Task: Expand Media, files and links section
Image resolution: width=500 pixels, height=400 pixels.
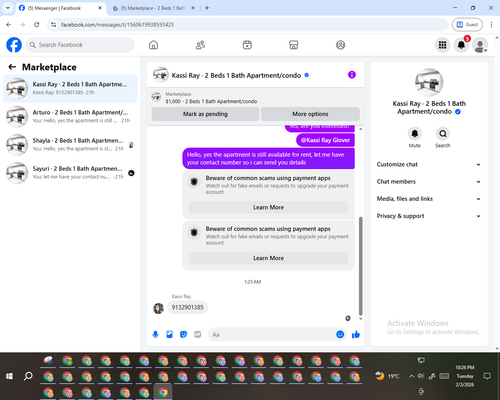Action: [x=429, y=199]
